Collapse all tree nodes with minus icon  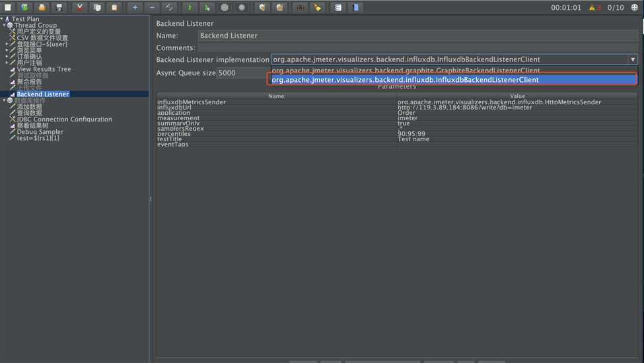click(x=152, y=7)
